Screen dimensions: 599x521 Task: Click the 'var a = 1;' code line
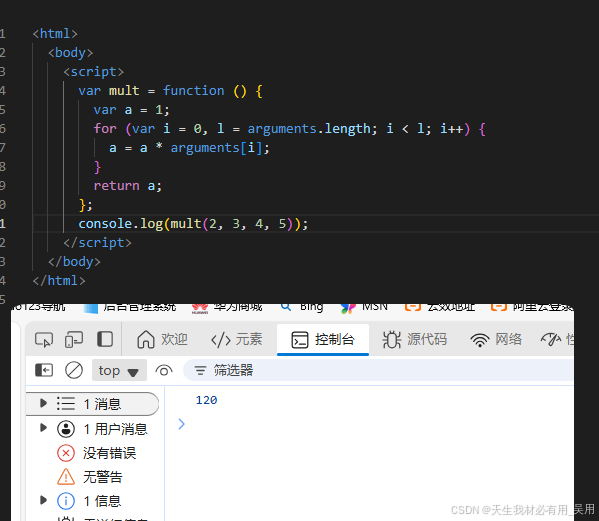pyautogui.click(x=131, y=110)
